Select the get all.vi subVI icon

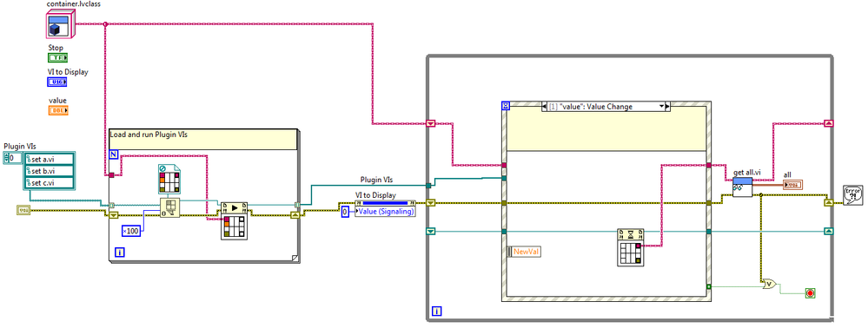[x=742, y=187]
